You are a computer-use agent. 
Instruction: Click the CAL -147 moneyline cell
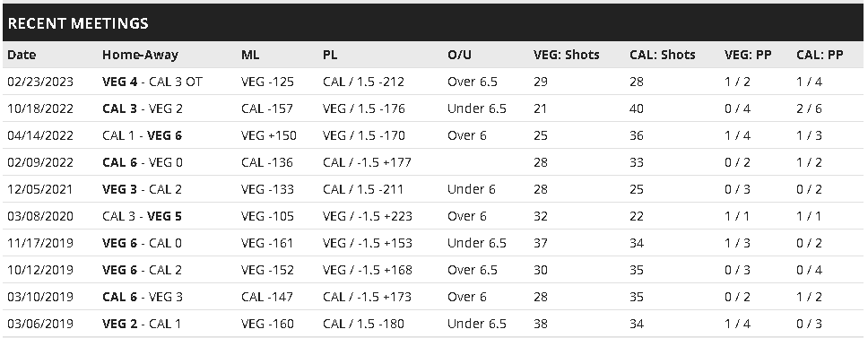267,297
